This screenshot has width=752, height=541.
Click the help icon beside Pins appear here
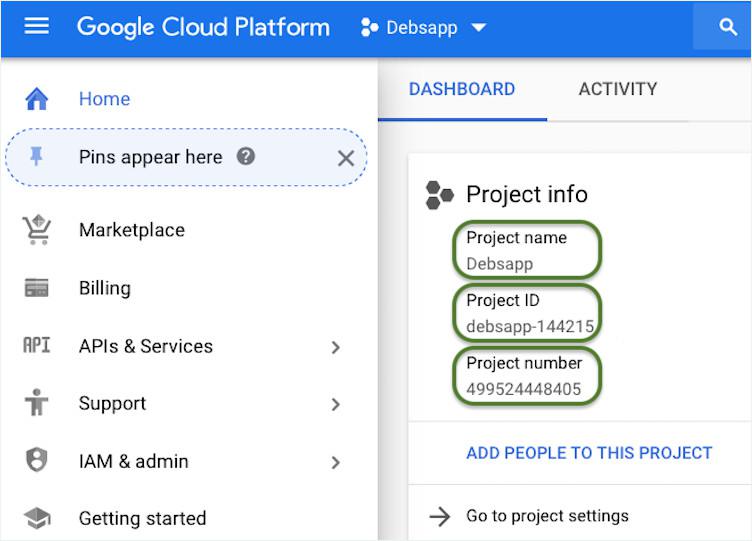coord(246,157)
